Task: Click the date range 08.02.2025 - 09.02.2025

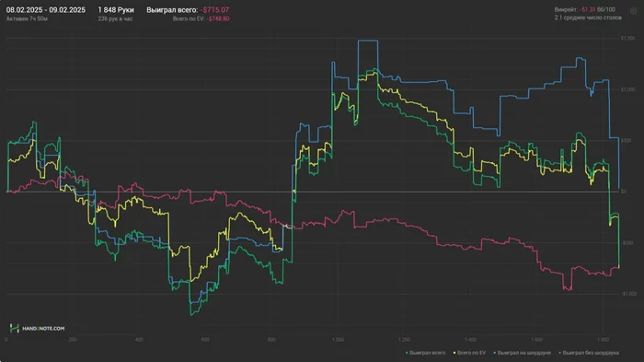Action: pyautogui.click(x=46, y=10)
